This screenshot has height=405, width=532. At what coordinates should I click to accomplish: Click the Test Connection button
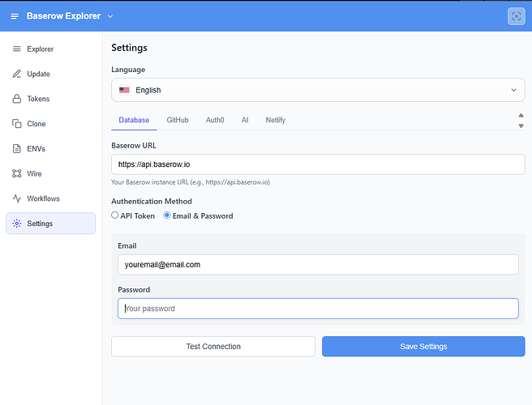[x=213, y=347]
